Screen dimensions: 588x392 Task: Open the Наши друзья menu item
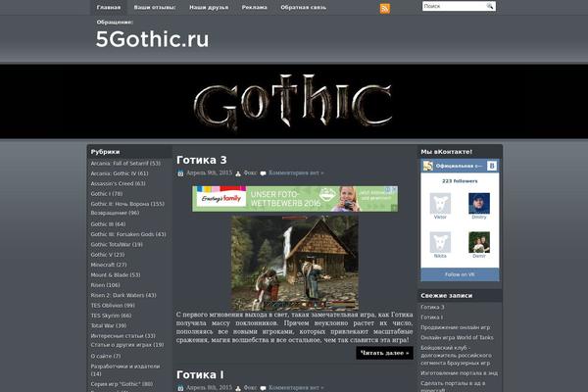209,7
